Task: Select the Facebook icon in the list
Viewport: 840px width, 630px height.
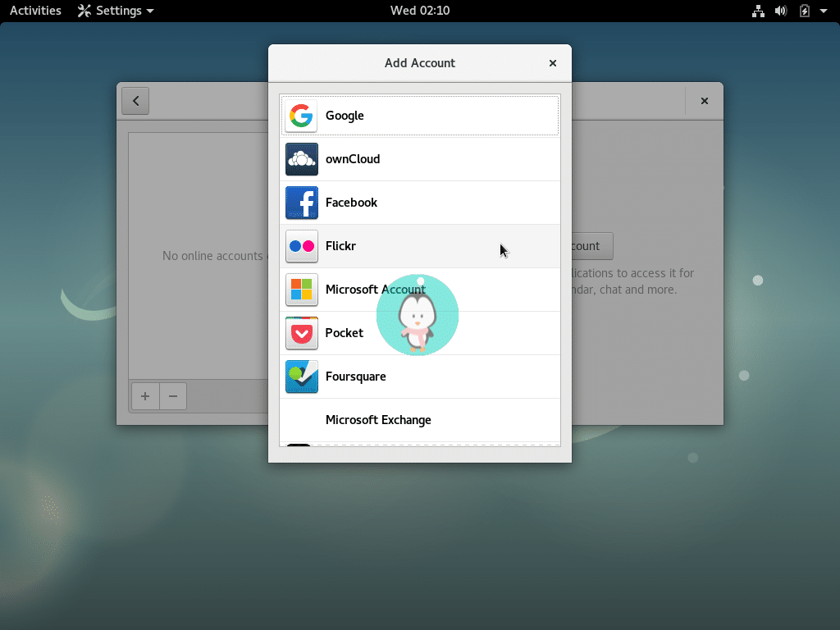Action: (x=301, y=203)
